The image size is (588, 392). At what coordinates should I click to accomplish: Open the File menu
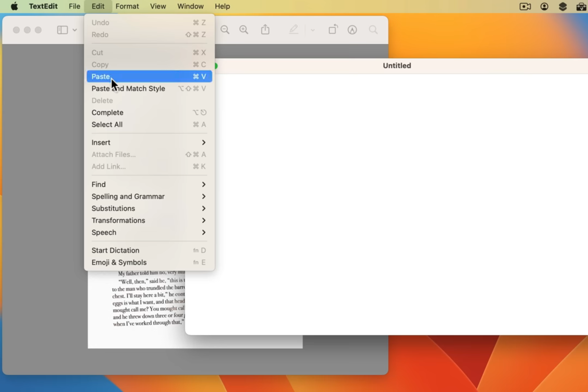click(x=74, y=6)
